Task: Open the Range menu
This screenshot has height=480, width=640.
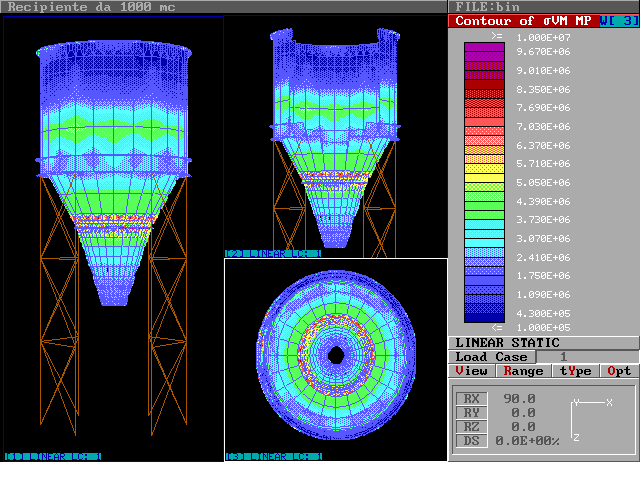Action: coord(523,371)
